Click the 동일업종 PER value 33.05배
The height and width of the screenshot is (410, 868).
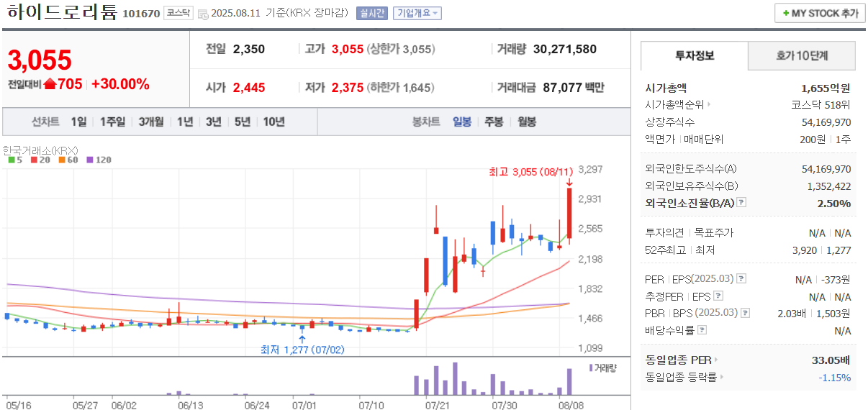(831, 360)
